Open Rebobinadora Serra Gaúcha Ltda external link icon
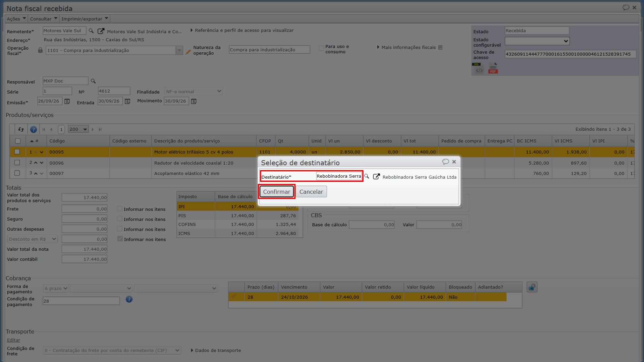This screenshot has width=644, height=362. coord(376,177)
